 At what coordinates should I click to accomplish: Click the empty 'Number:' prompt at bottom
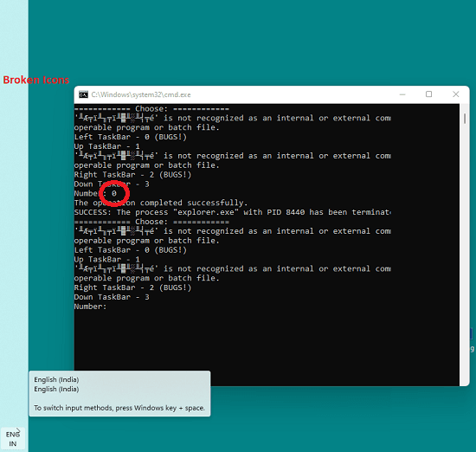click(x=90, y=307)
